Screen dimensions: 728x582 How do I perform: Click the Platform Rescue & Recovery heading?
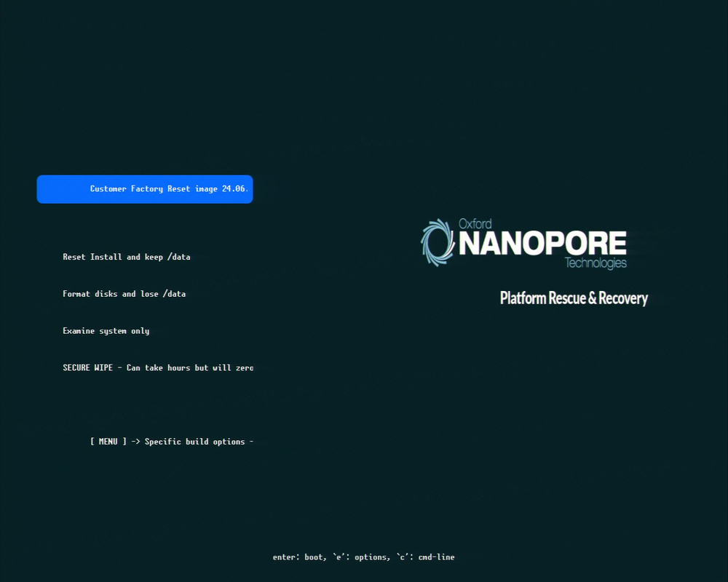pos(574,298)
